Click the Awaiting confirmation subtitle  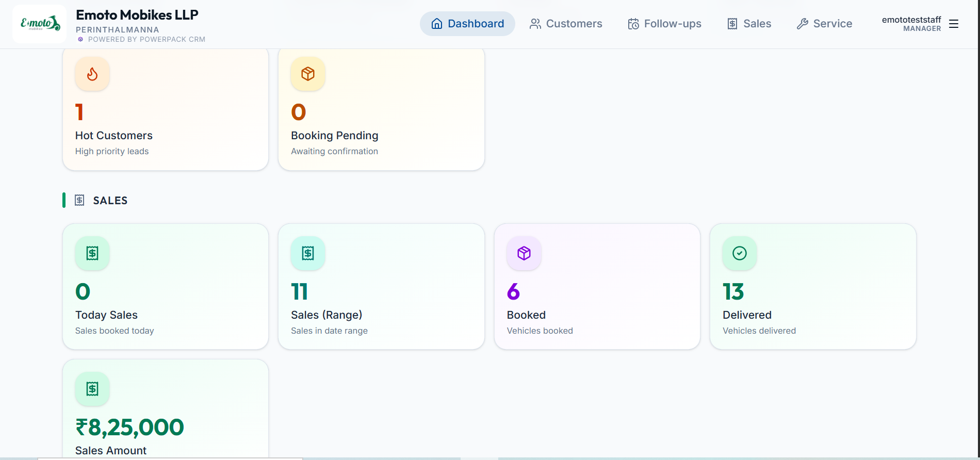334,151
